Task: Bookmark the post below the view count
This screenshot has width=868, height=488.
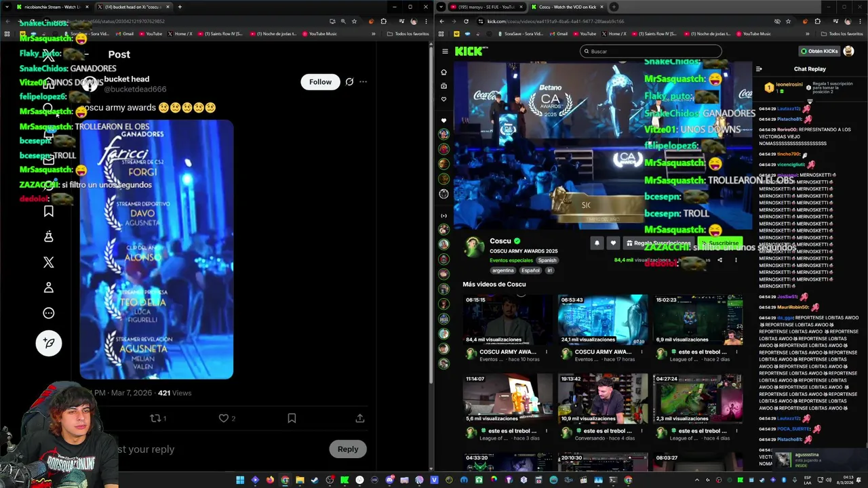Action: pyautogui.click(x=292, y=418)
